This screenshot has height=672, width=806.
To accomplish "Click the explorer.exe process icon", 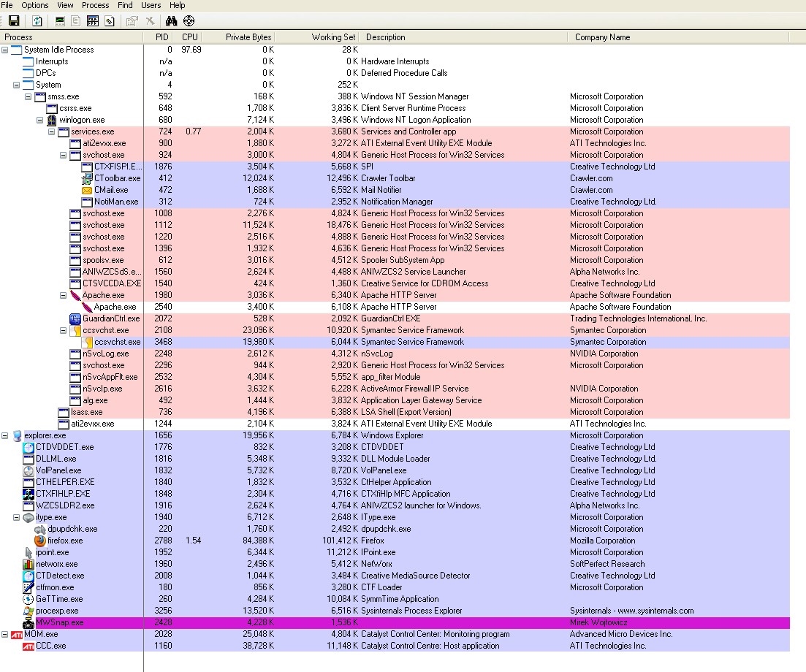I will [17, 435].
